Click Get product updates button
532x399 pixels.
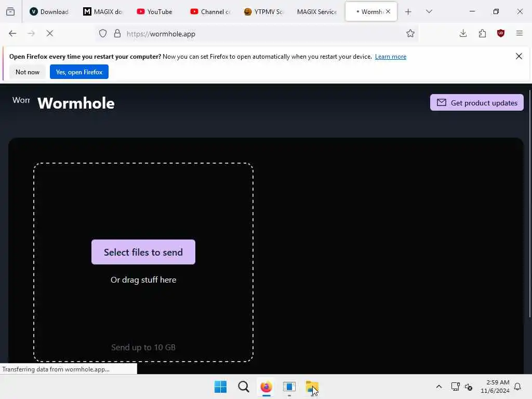tap(477, 102)
